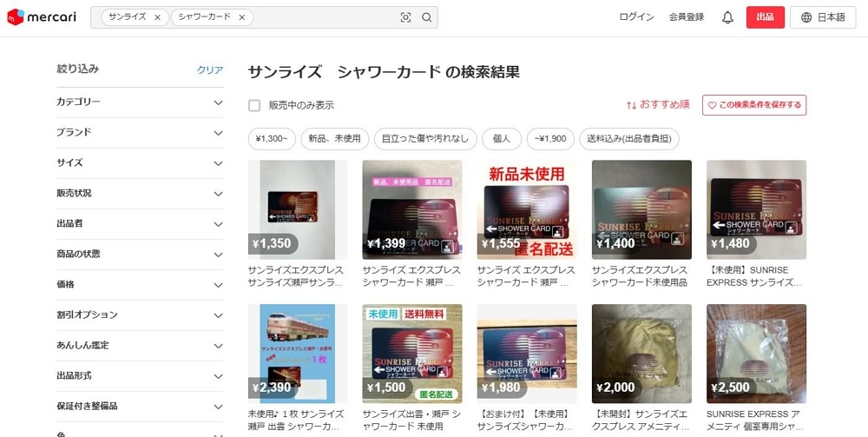
Task: Open the ¥1,500 送料無料 listing
Action: point(412,354)
